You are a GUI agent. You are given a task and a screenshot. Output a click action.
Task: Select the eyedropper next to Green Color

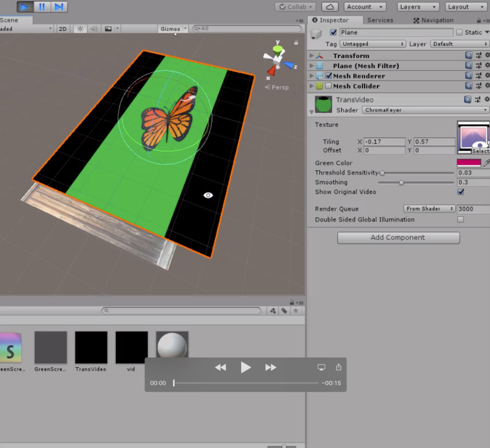coord(485,163)
